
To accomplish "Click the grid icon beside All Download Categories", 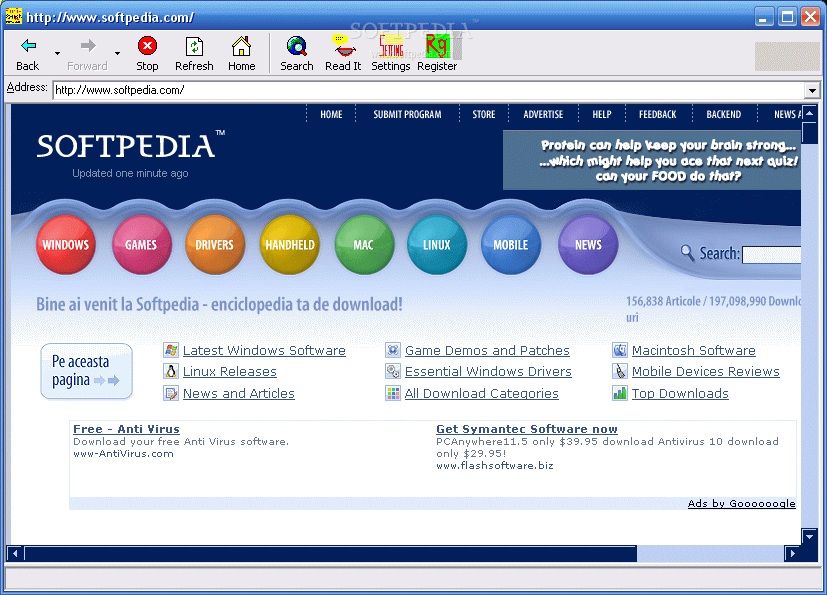I will coord(393,394).
